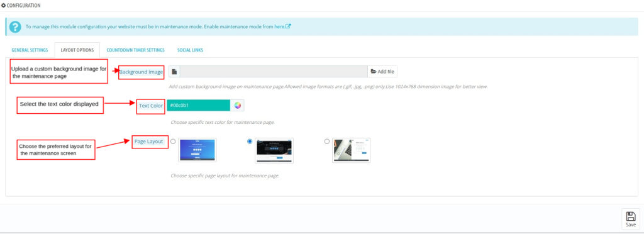Click the background image file path field
This screenshot has width=644, height=234.
(274, 72)
